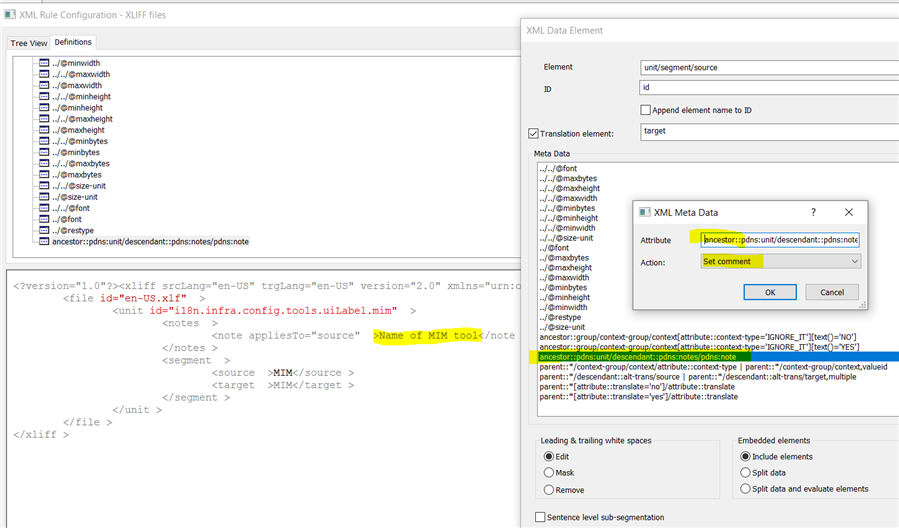Click the icon beside ../../@size-unit definition
The height and width of the screenshot is (528, 899).
tap(44, 186)
